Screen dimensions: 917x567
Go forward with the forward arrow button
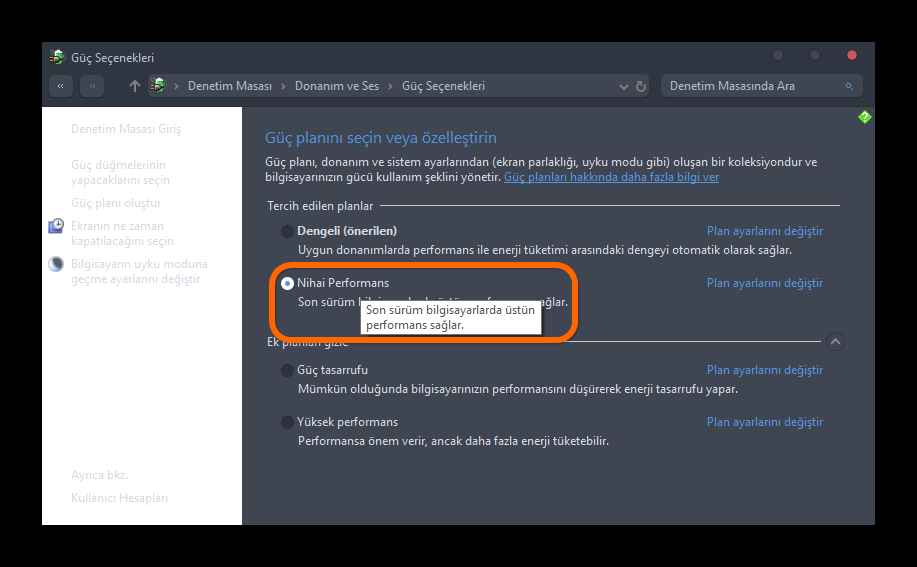[92, 86]
